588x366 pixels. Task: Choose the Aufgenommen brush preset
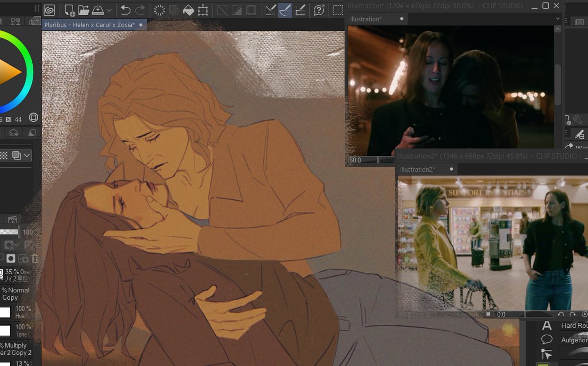[574, 340]
